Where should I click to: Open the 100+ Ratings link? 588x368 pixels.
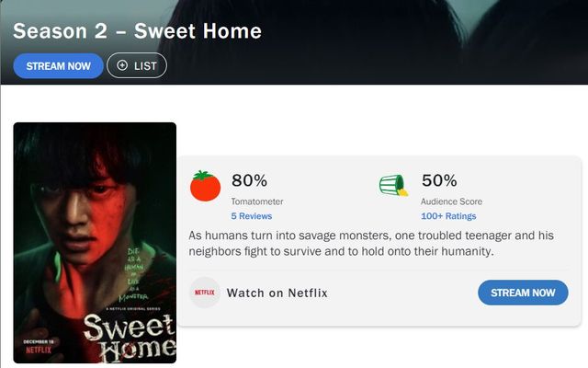point(448,216)
